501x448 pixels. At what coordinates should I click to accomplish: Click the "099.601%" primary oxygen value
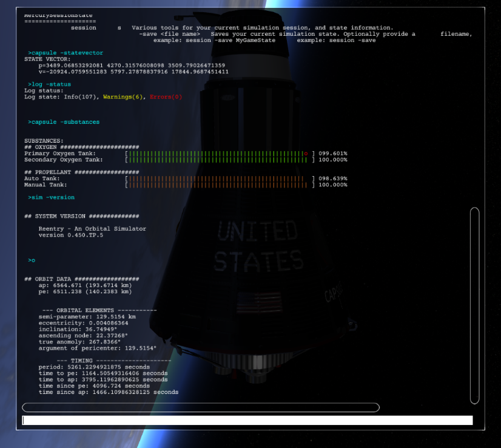click(x=333, y=154)
